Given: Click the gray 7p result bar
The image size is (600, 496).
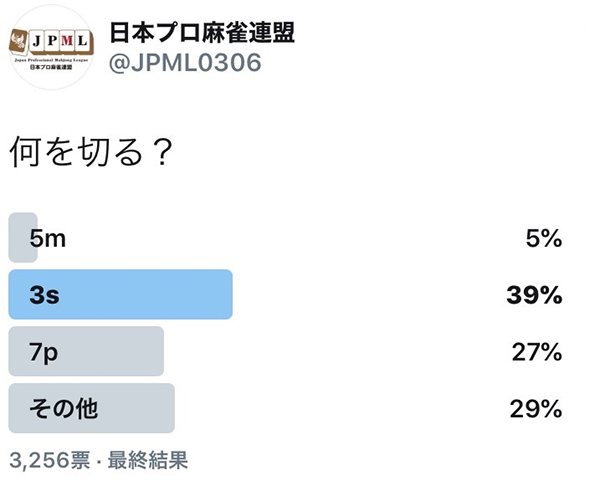Looking at the screenshot, I should [x=86, y=351].
